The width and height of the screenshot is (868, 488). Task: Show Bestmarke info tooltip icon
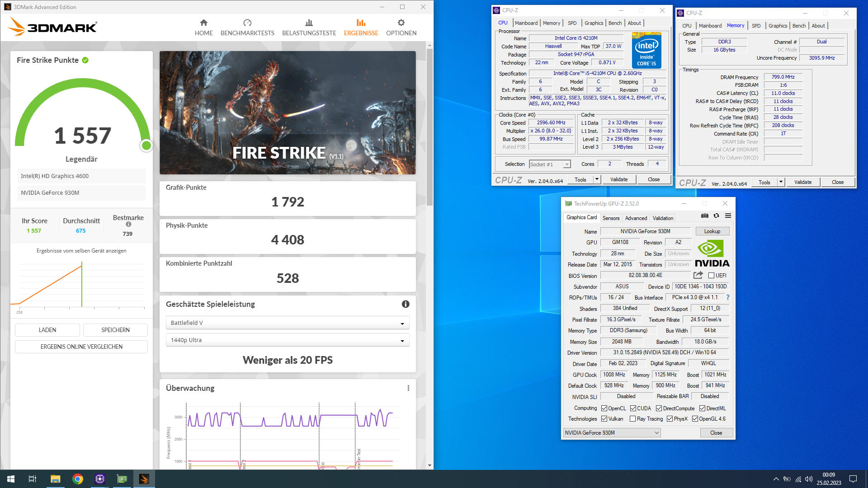[128, 224]
